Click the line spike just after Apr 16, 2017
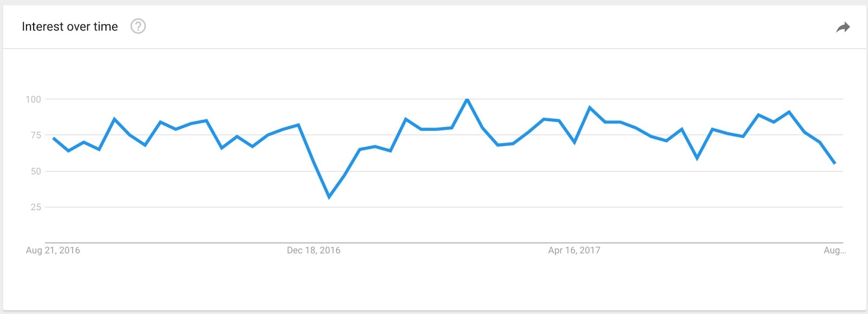 tap(590, 107)
